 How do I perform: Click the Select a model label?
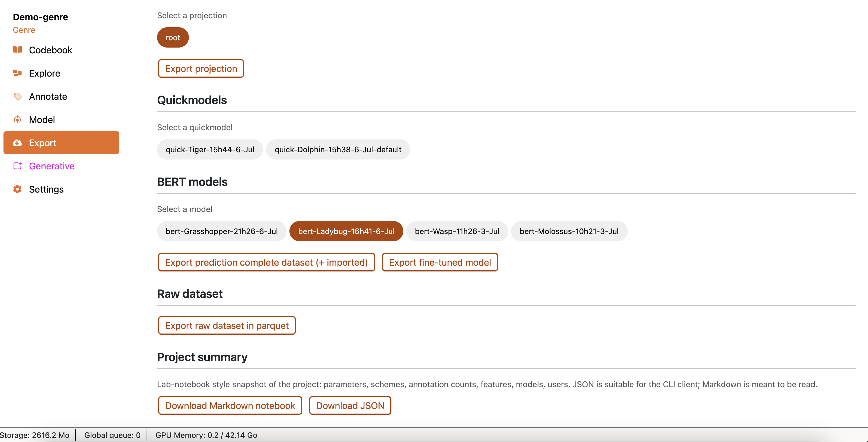pyautogui.click(x=185, y=209)
